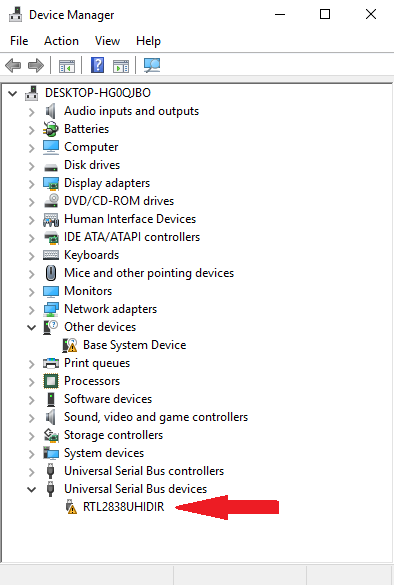This screenshot has height=585, width=394.
Task: Click the Human Interface Devices icon
Action: point(51,219)
